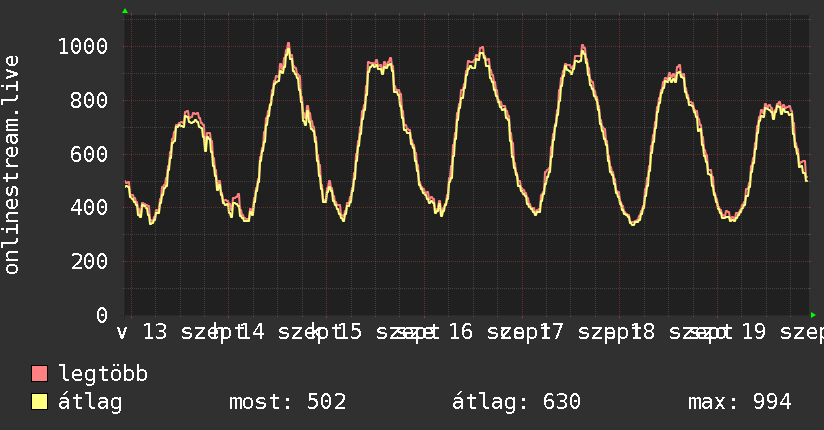Click the 0 y-axis label
The width and height of the screenshot is (824, 430).
pyautogui.click(x=102, y=315)
